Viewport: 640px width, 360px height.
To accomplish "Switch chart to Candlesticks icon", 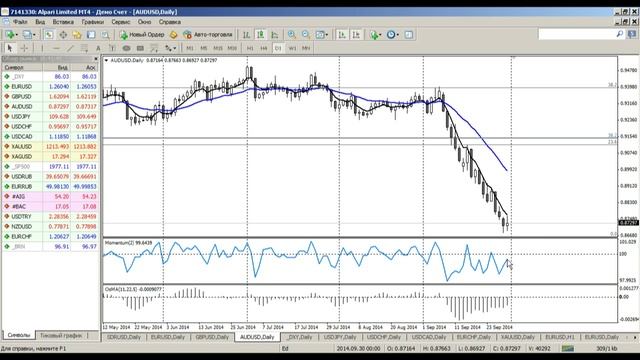I will click(x=260, y=35).
